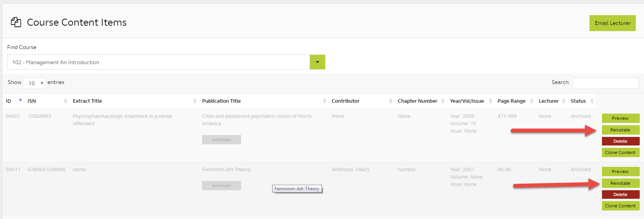Click the Page Range column header
The height and width of the screenshot is (219, 644).
pos(511,101)
